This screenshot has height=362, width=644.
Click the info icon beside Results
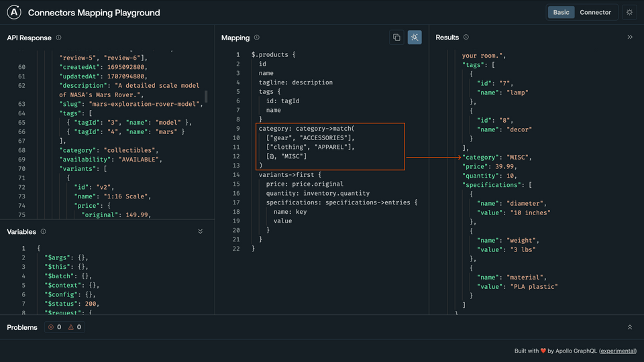(x=466, y=38)
